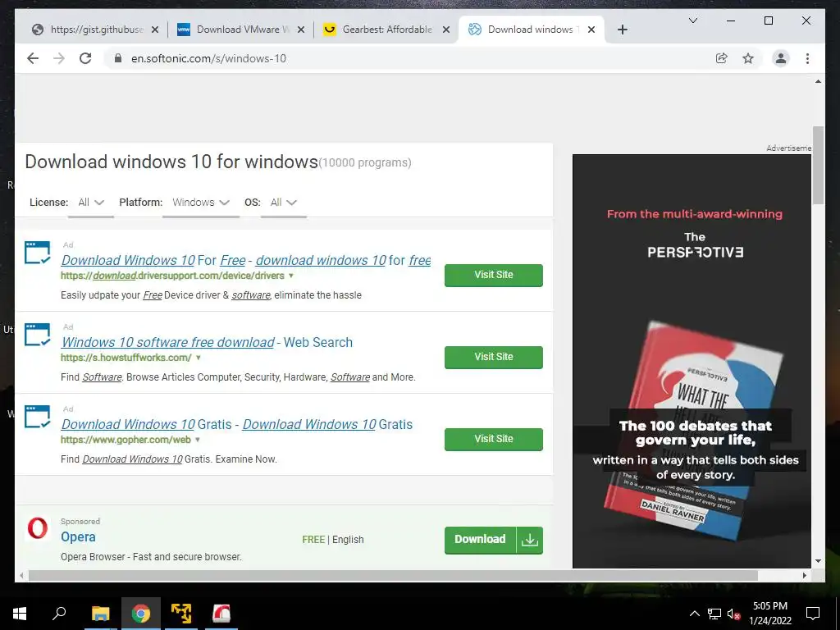Image resolution: width=840 pixels, height=630 pixels.
Task: Share this page via share icon
Action: coord(722,58)
